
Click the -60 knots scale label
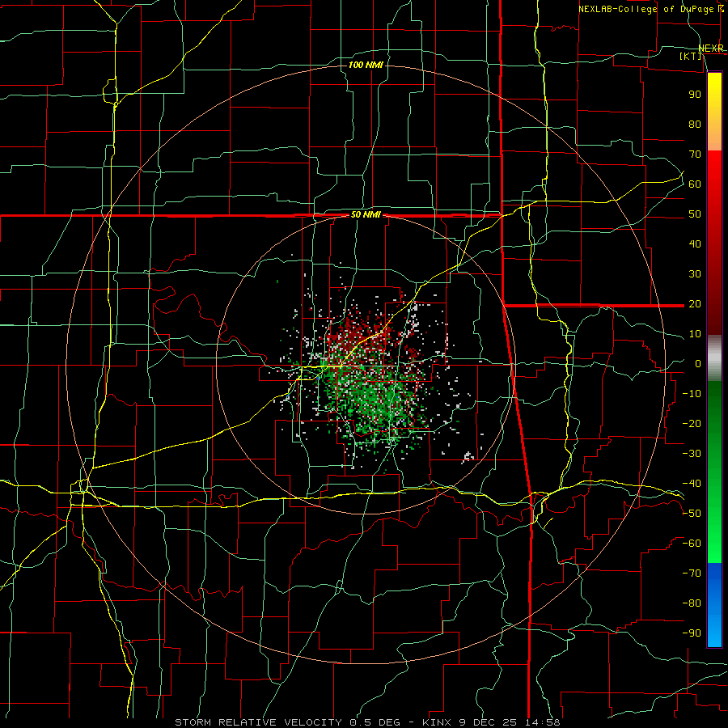coord(692,544)
